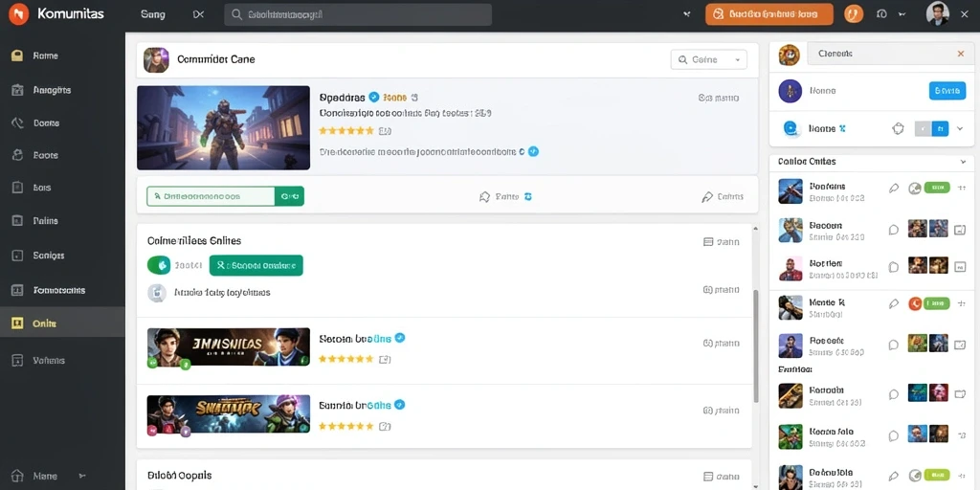
Task: Click the blue verified badge next to Spaddras
Action: (374, 97)
